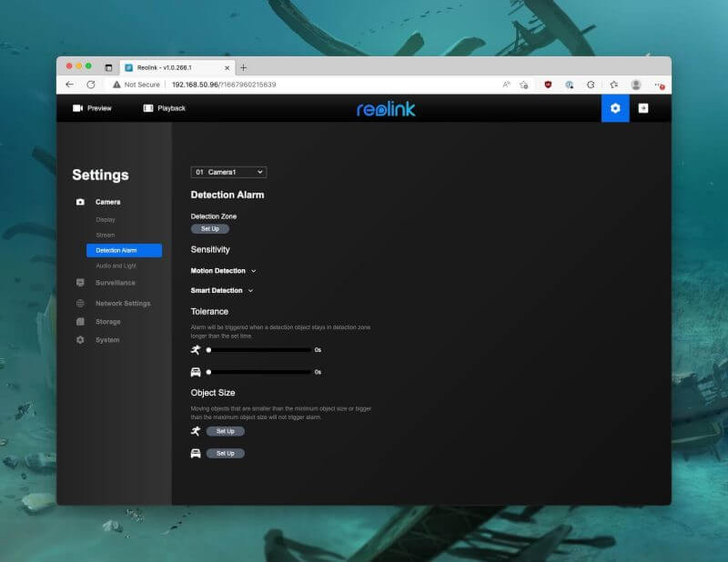Select the Reolink - v1.0.266.1 tab
The height and width of the screenshot is (562, 728).
coord(177,68)
